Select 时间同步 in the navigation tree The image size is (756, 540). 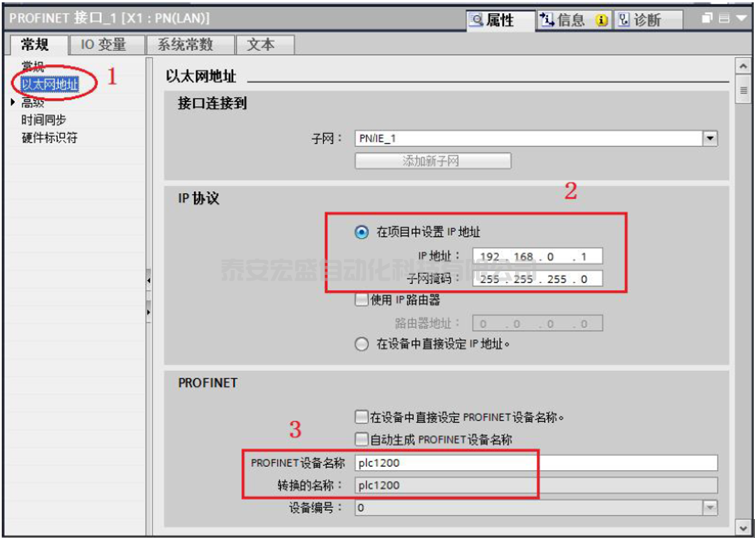[x=43, y=120]
